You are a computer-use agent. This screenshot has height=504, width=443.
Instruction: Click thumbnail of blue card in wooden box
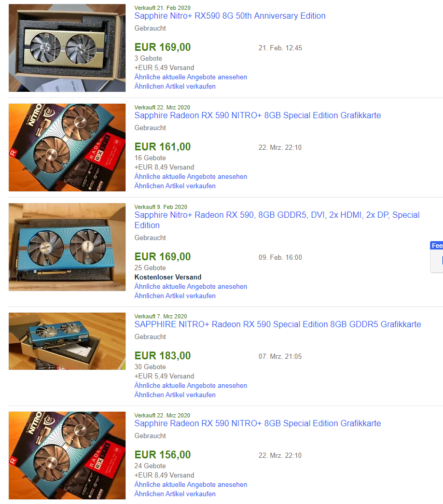(x=67, y=247)
